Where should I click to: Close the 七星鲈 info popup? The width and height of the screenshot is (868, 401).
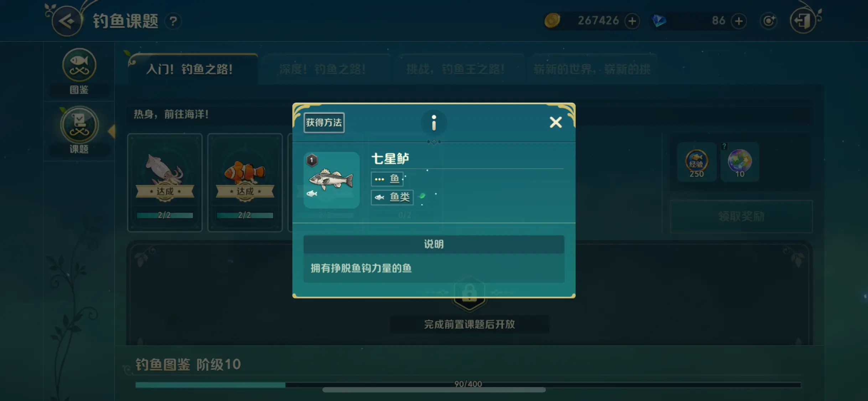[x=556, y=122]
